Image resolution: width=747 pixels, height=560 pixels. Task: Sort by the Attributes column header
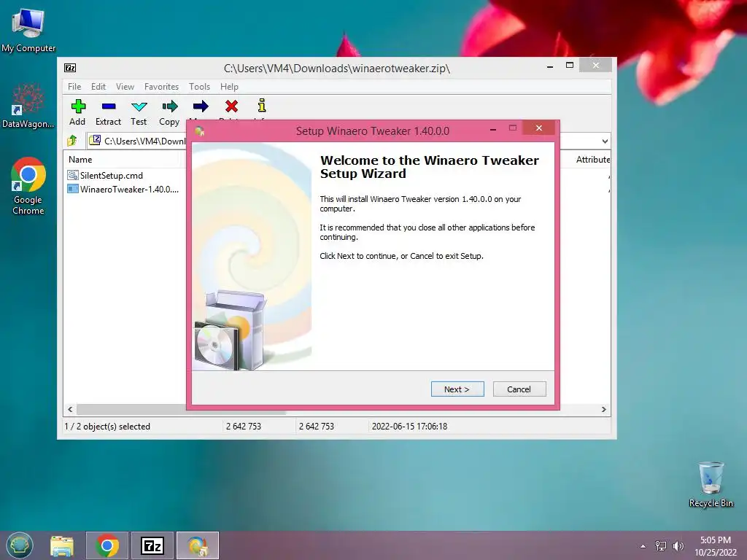pyautogui.click(x=592, y=160)
